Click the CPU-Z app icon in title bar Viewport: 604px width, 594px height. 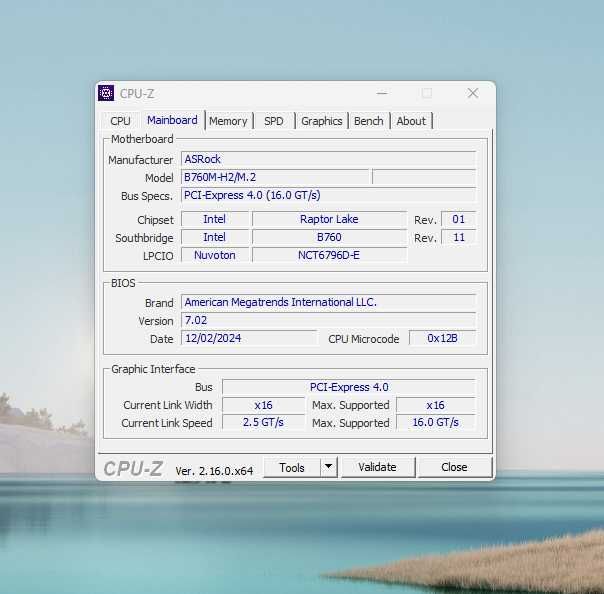106,93
